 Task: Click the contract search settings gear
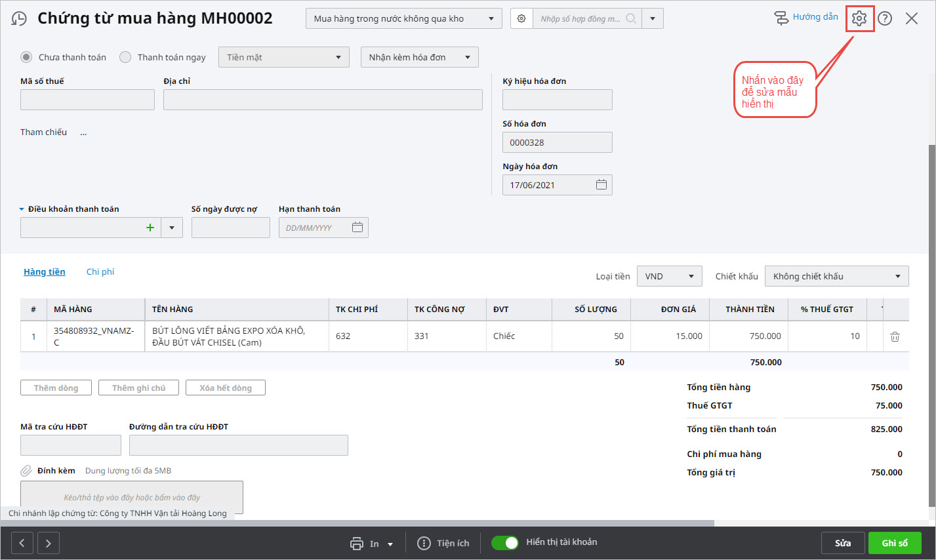tap(521, 18)
